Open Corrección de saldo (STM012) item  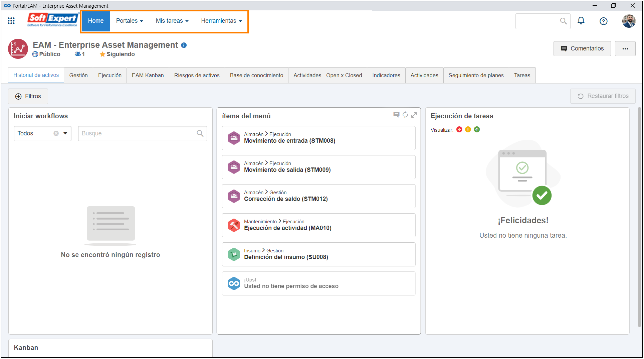click(318, 196)
